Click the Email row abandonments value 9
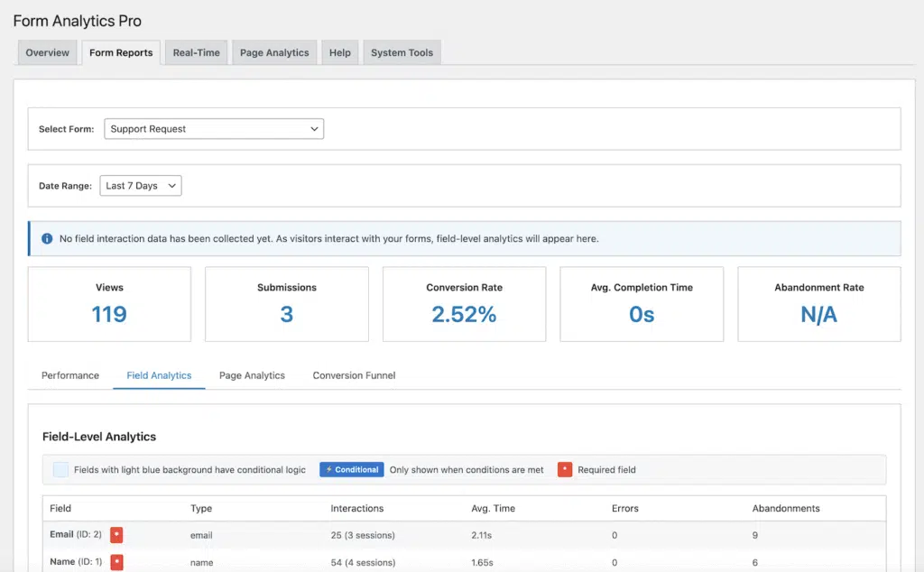This screenshot has width=924, height=572. point(755,535)
